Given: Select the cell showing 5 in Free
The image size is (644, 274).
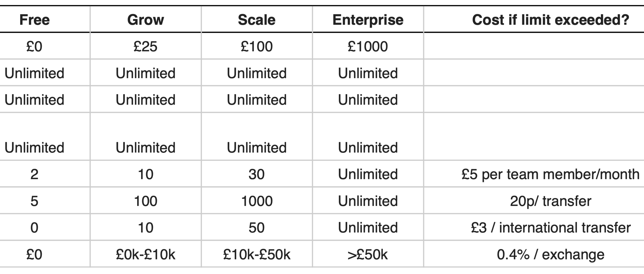Looking at the screenshot, I should (x=34, y=201).
